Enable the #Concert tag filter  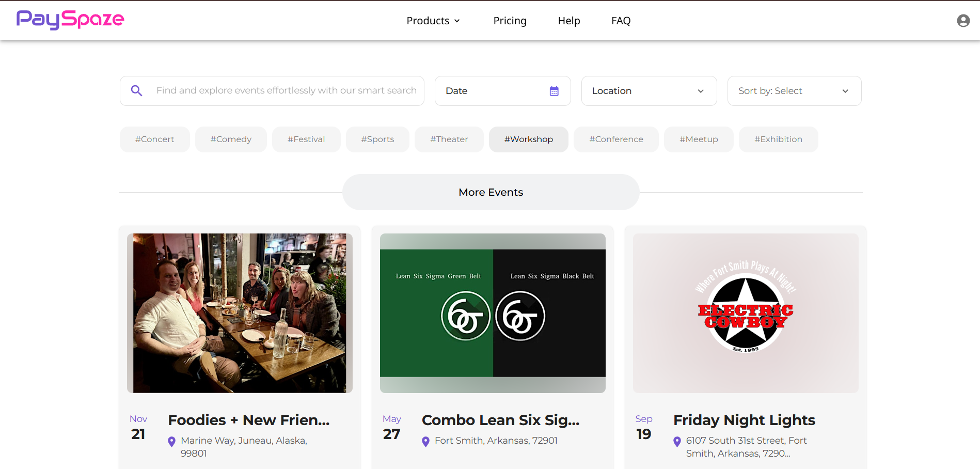[154, 139]
